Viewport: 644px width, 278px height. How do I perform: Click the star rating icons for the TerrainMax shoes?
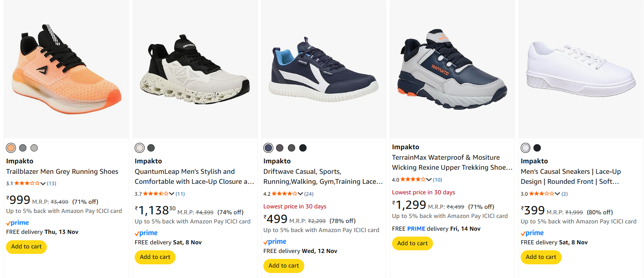[x=413, y=180]
